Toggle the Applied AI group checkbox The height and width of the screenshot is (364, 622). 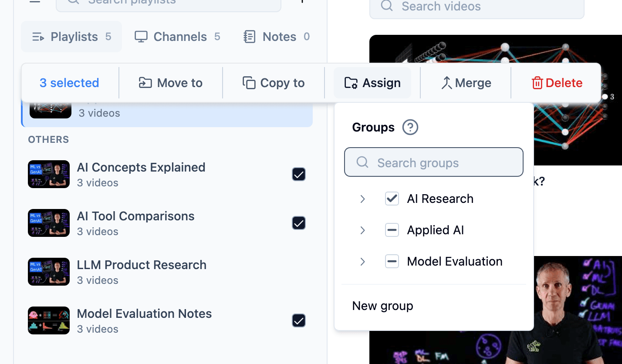tap(392, 230)
